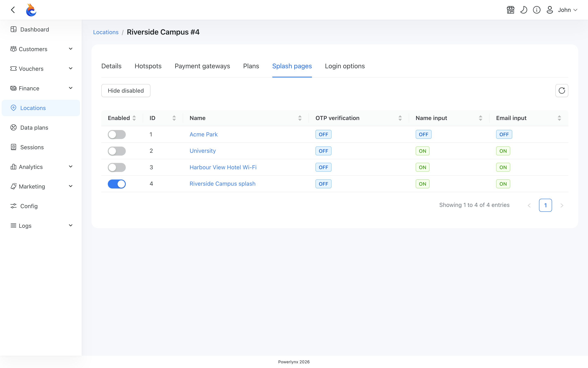Open Dashboard in the sidebar
588x368 pixels.
coord(41,29)
